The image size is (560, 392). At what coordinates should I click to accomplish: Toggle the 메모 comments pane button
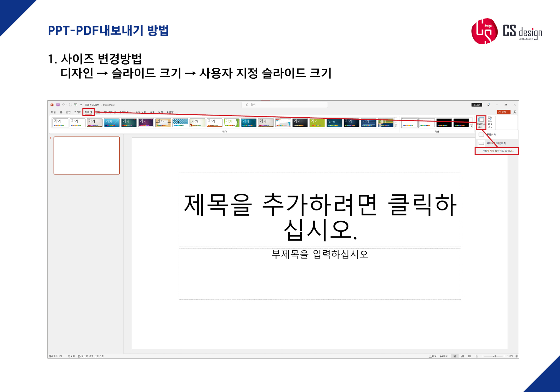pos(444,356)
